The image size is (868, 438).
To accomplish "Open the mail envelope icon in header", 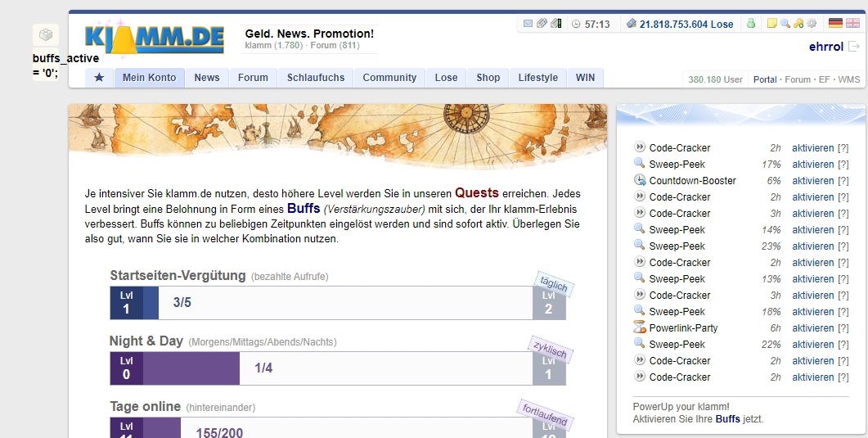I will click(528, 24).
